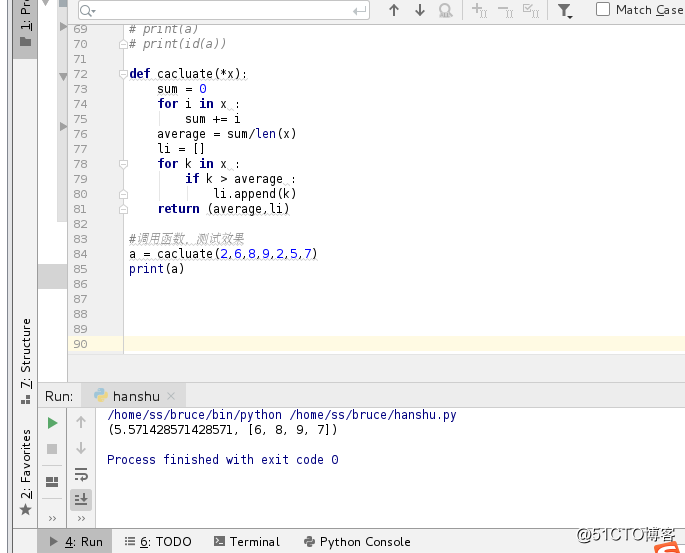
Task: Unselect occurrence icon in find bar
Action: [505, 10]
